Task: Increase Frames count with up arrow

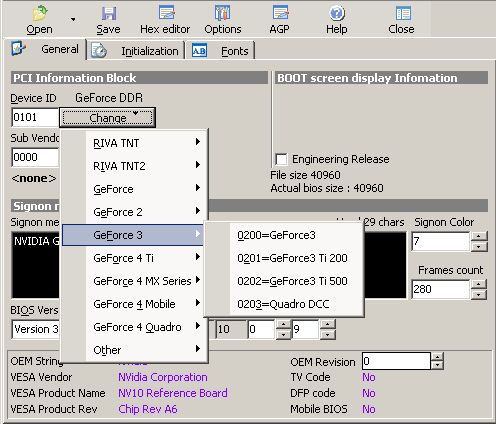Action: coord(479,284)
